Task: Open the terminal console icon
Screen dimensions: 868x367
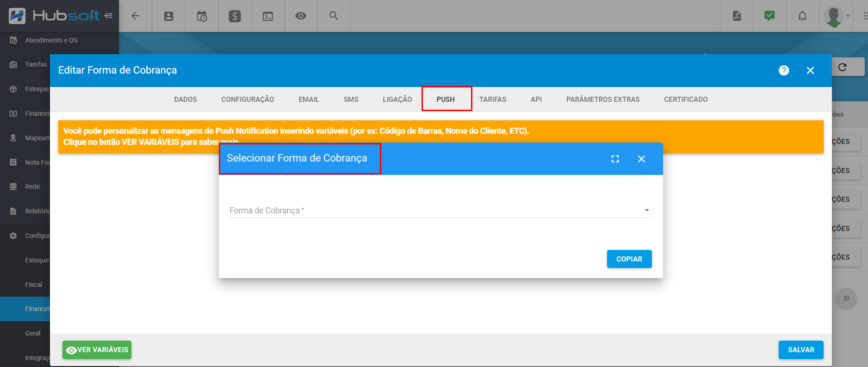Action: click(268, 16)
